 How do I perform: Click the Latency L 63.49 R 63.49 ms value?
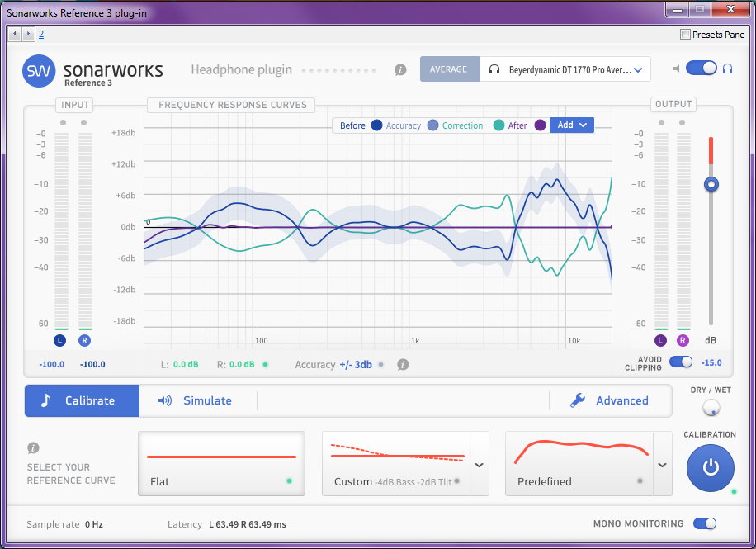click(248, 524)
